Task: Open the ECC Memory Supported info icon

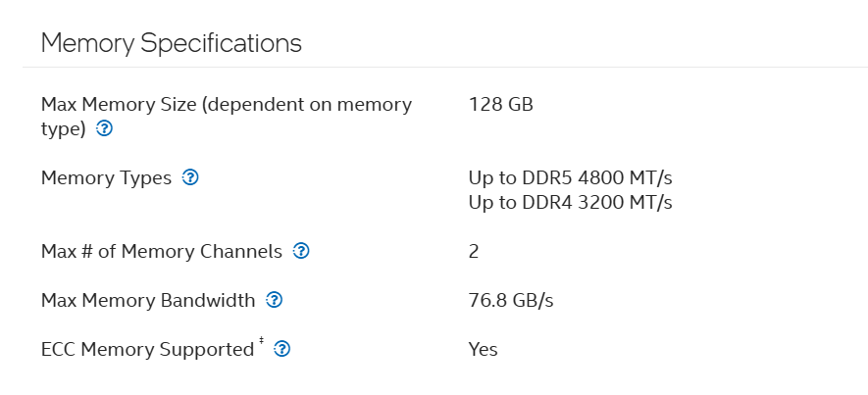Action: pyautogui.click(x=281, y=349)
